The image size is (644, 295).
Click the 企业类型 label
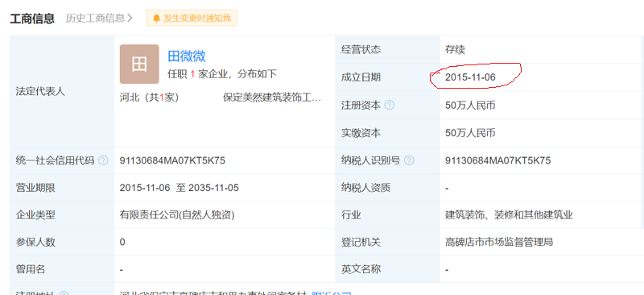[x=35, y=214]
